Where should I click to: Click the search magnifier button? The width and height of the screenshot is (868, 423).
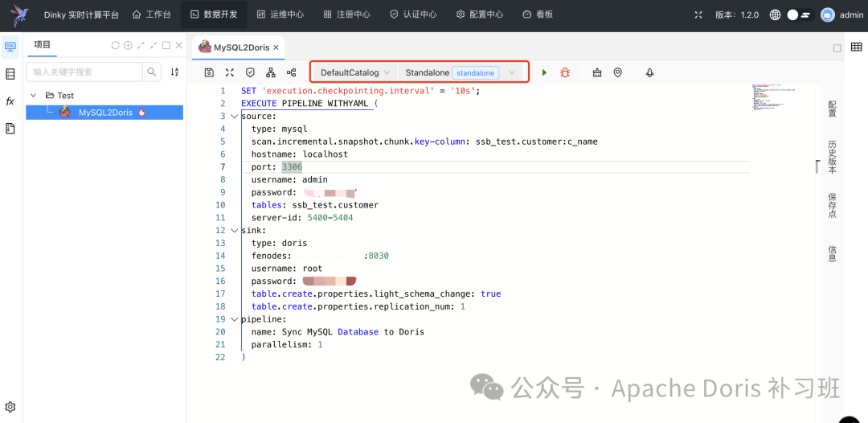[x=152, y=72]
